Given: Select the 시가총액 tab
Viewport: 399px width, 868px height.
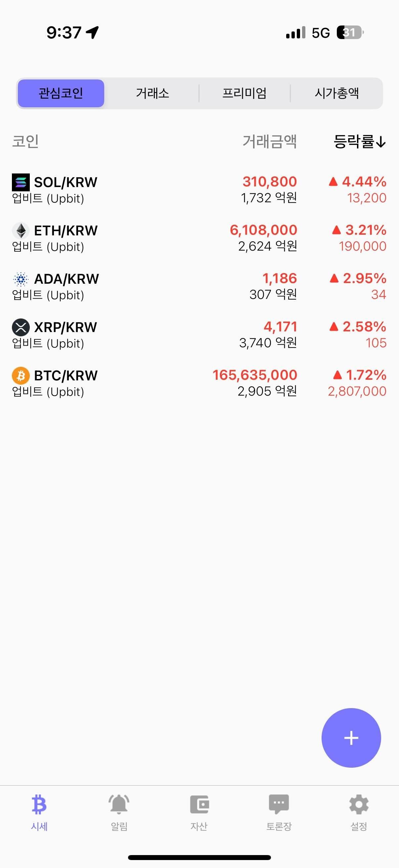Looking at the screenshot, I should point(337,93).
